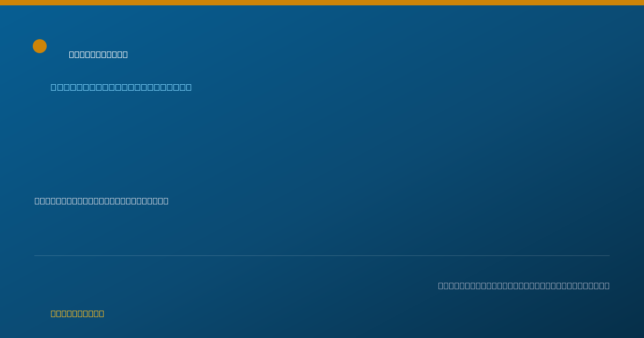Open the yellow link text at the bottom

(77, 313)
